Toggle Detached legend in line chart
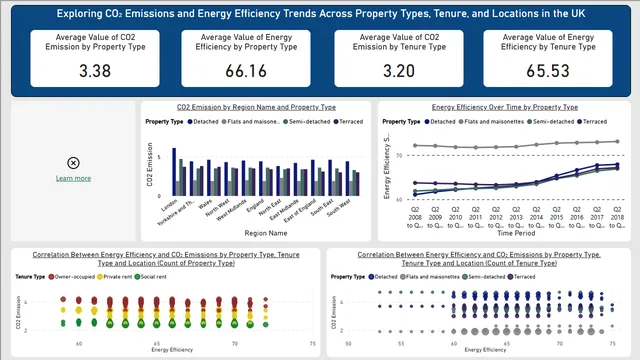640x360 pixels. coord(440,122)
